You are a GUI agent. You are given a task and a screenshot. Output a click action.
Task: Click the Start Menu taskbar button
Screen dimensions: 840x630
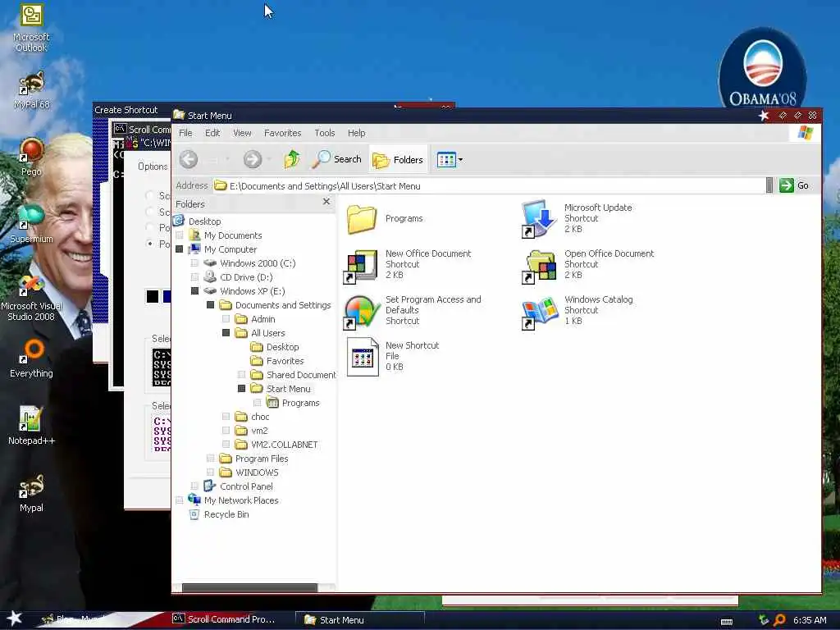click(x=360, y=620)
